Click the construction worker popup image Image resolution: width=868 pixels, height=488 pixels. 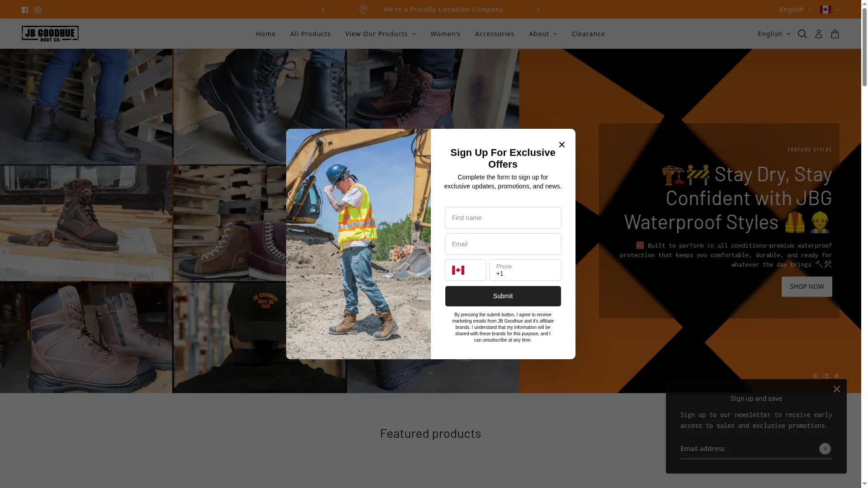coord(359,244)
